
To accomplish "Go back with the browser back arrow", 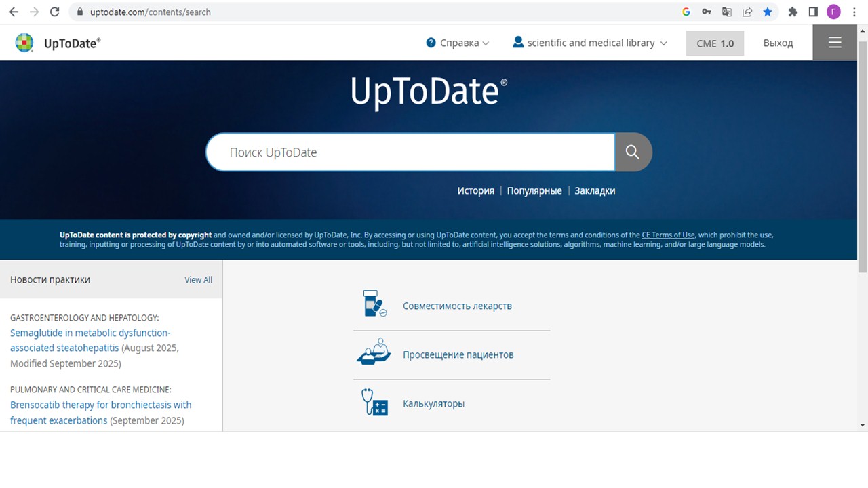I will (x=14, y=12).
